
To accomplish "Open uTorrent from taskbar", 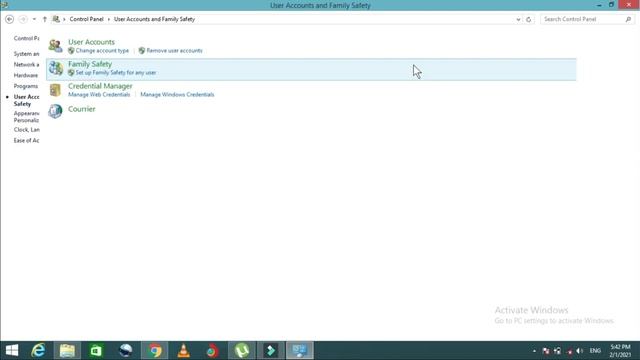I will click(242, 350).
